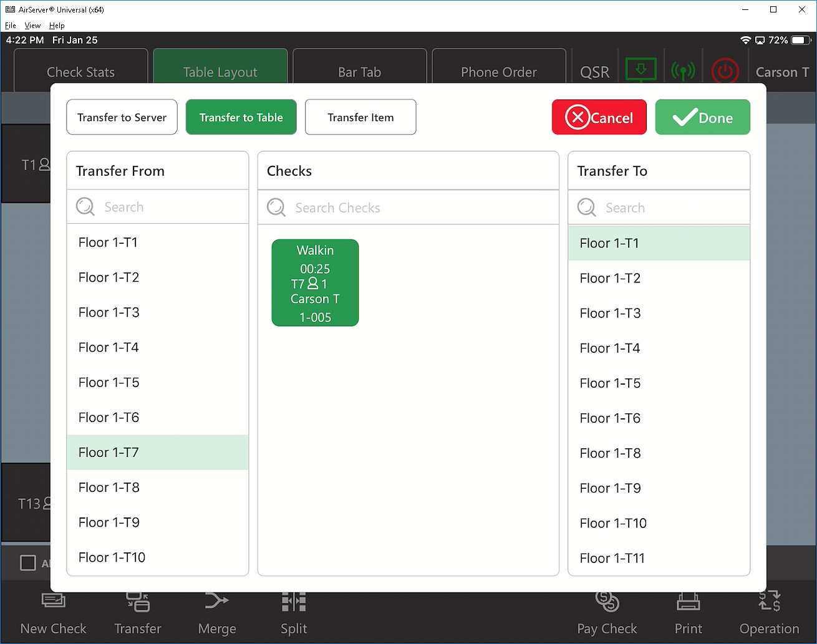This screenshot has width=817, height=644.
Task: Confirm transfer with Done button
Action: coord(702,117)
